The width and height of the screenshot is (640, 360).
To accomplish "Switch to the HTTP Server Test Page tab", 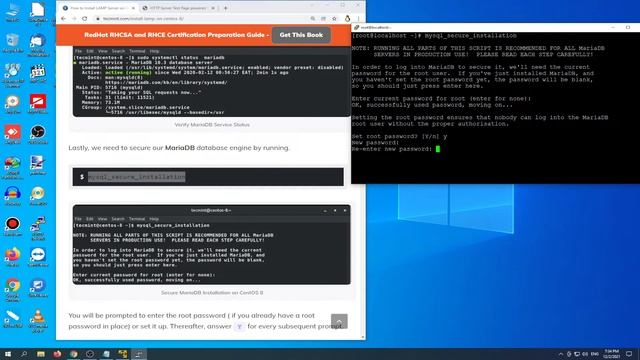I will 178,8.
